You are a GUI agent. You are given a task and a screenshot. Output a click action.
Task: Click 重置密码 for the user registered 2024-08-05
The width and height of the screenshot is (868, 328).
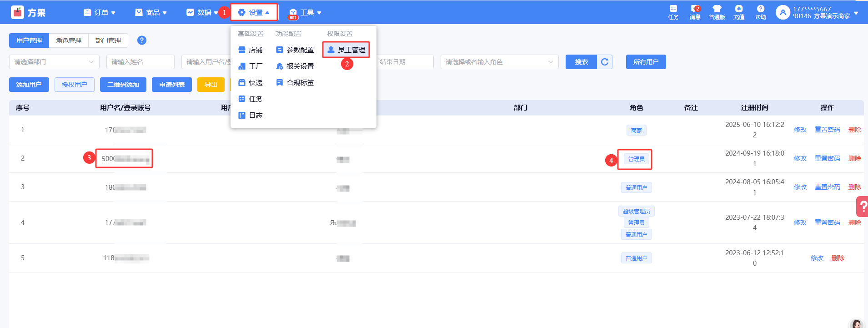[x=828, y=187]
